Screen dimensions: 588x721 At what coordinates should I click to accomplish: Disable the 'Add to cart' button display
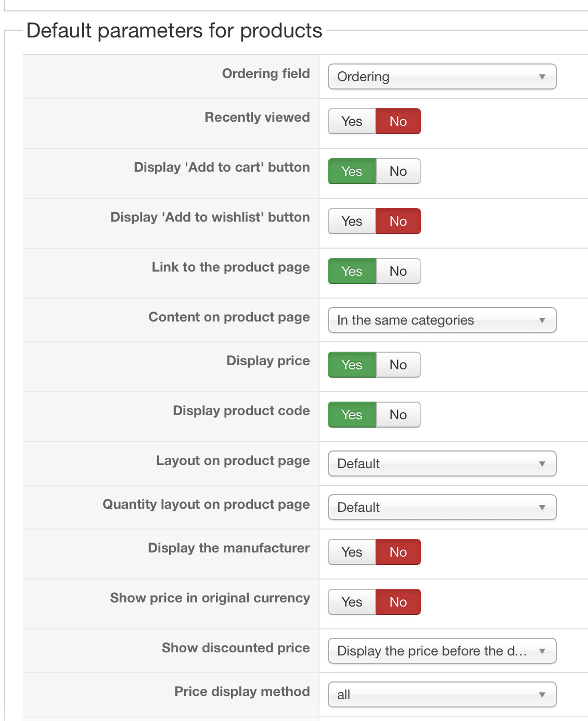point(398,171)
